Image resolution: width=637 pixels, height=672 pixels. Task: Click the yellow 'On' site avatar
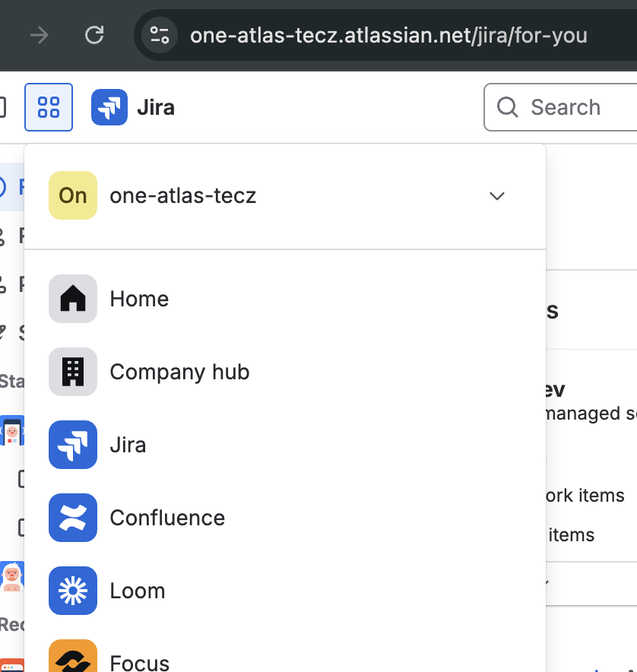coord(72,195)
